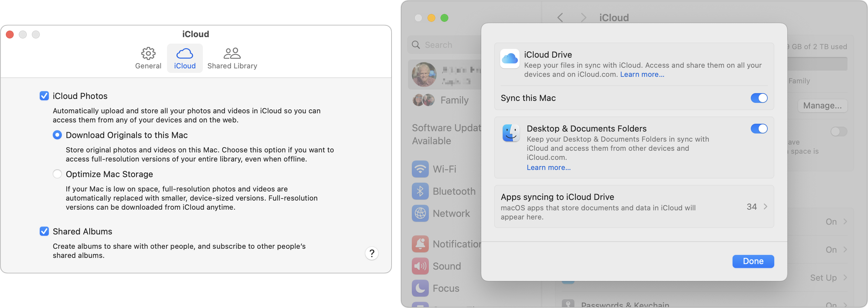The width and height of the screenshot is (868, 308).
Task: Click the Sound speaker icon in sidebar
Action: point(420,266)
